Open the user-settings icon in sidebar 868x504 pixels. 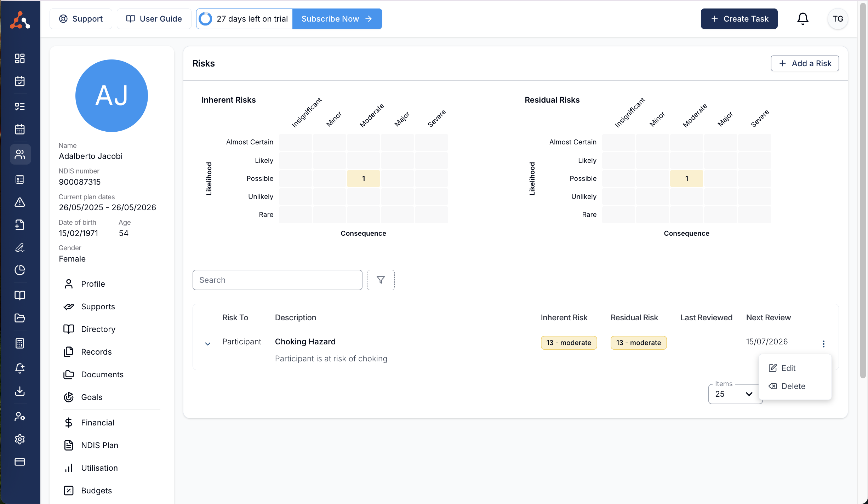coord(20,416)
